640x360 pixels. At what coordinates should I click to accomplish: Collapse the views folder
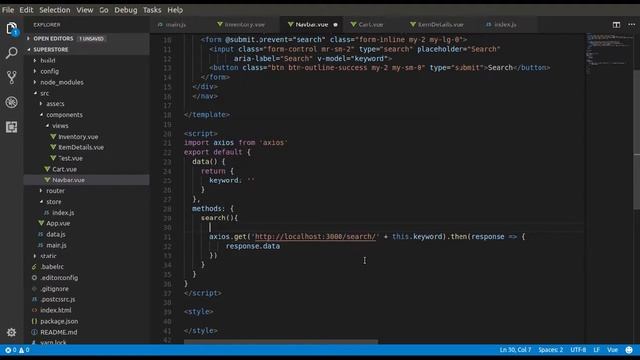click(x=60, y=126)
